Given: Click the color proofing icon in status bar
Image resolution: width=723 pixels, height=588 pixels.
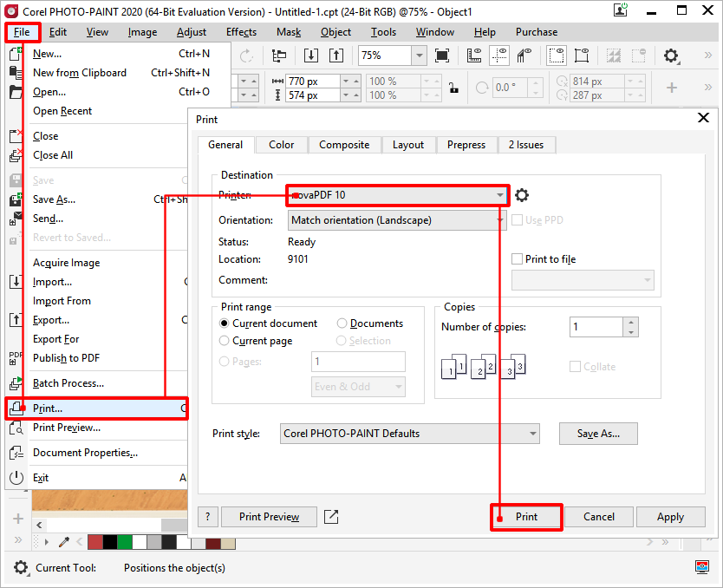Looking at the screenshot, I should [x=702, y=567].
